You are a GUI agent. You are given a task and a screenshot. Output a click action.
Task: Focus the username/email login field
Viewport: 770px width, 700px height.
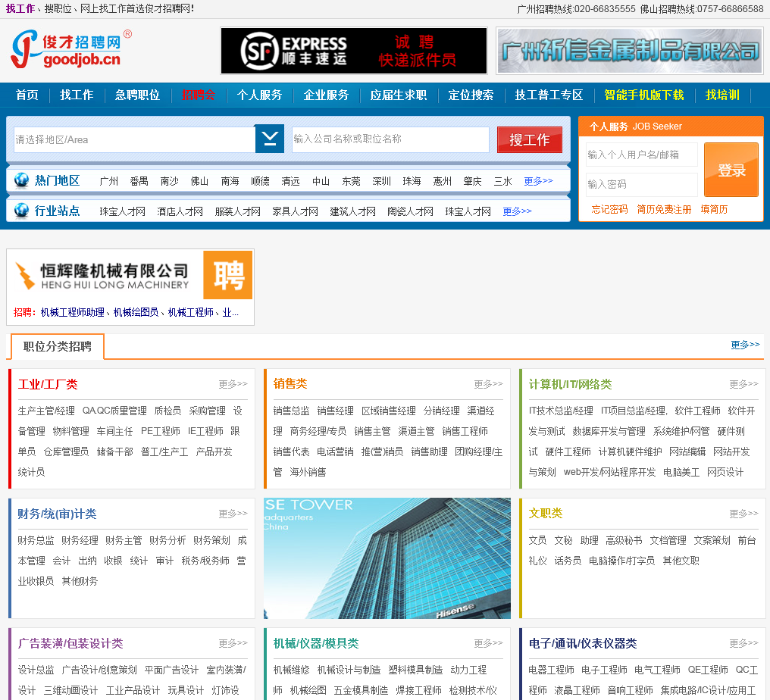[x=642, y=155]
